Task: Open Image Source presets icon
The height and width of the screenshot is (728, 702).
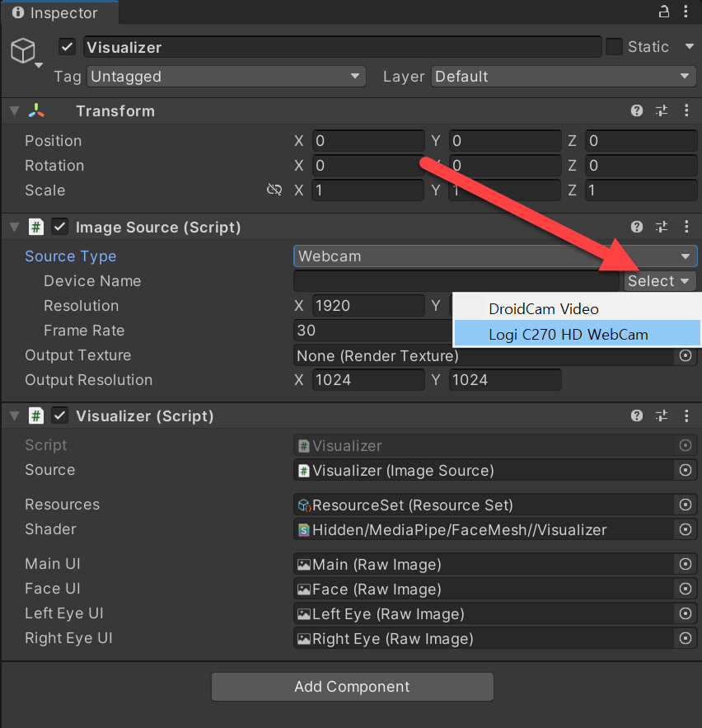Action: [661, 227]
